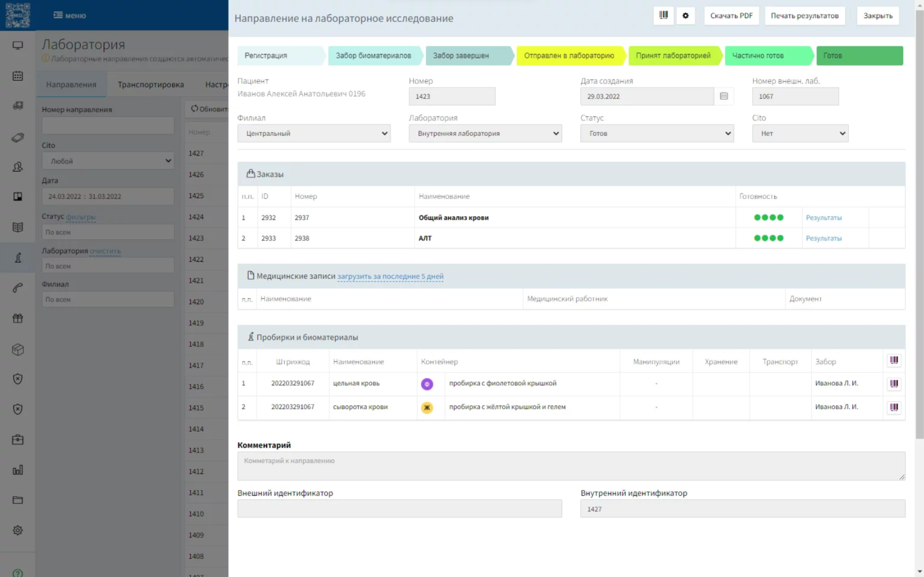The height and width of the screenshot is (577, 924).
Task: Click the Номер field with 1423
Action: click(x=452, y=96)
